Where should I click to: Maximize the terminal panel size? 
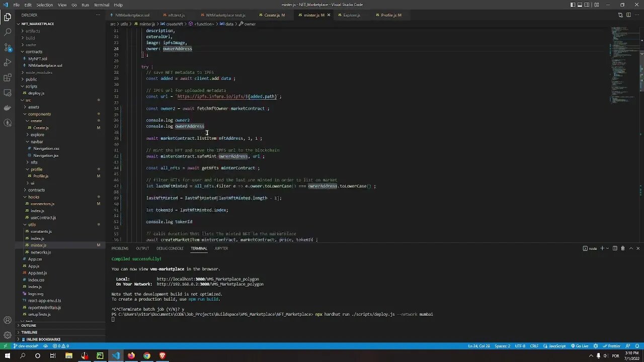[x=630, y=248]
